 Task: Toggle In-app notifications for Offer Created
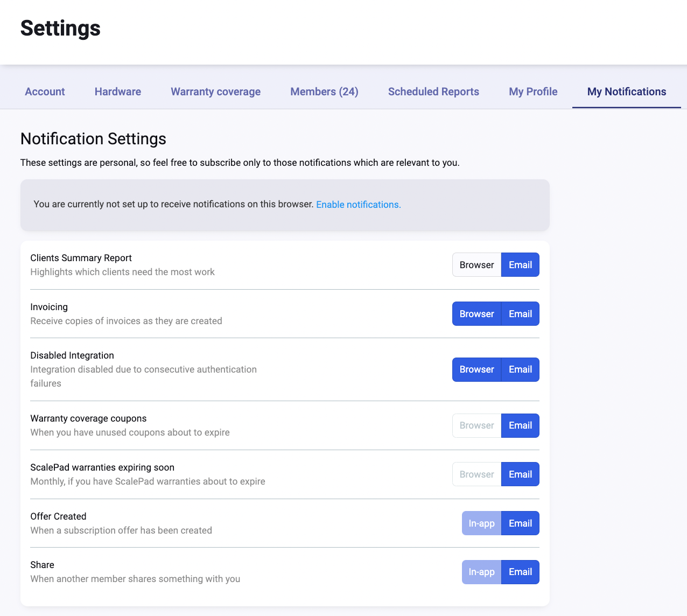coord(481,523)
